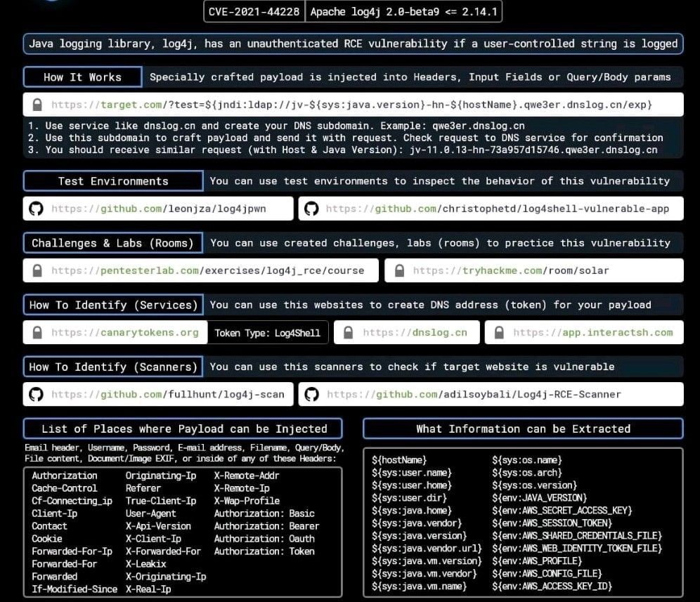Click the How It Works heading
The height and width of the screenshot is (602, 700).
point(83,77)
